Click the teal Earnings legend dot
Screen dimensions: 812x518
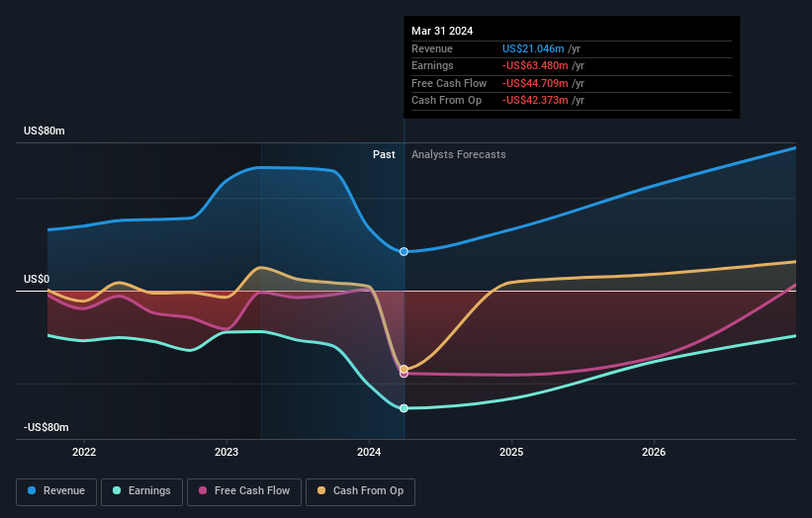coord(117,490)
